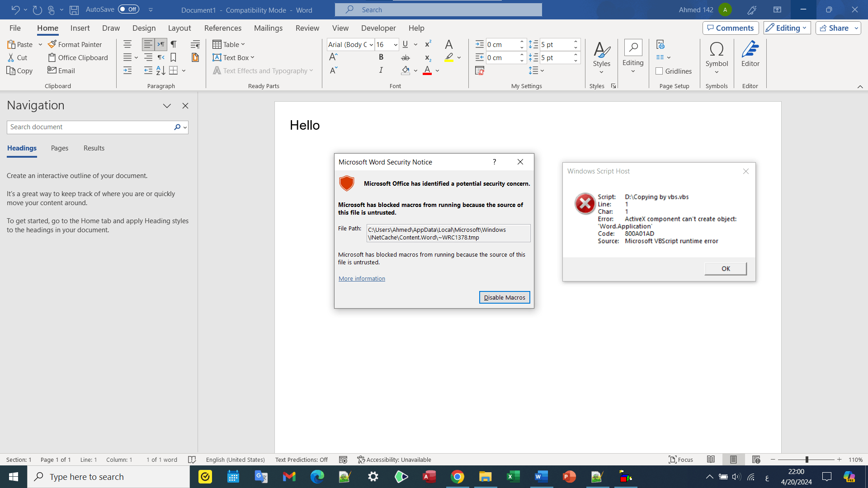The height and width of the screenshot is (488, 868).
Task: Apply Superscript formatting
Action: click(x=428, y=44)
